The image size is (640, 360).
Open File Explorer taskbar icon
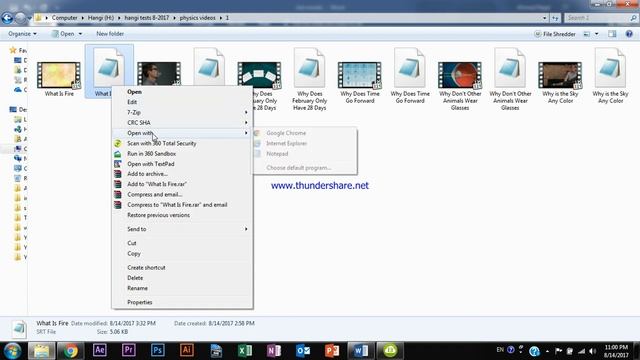[41, 350]
